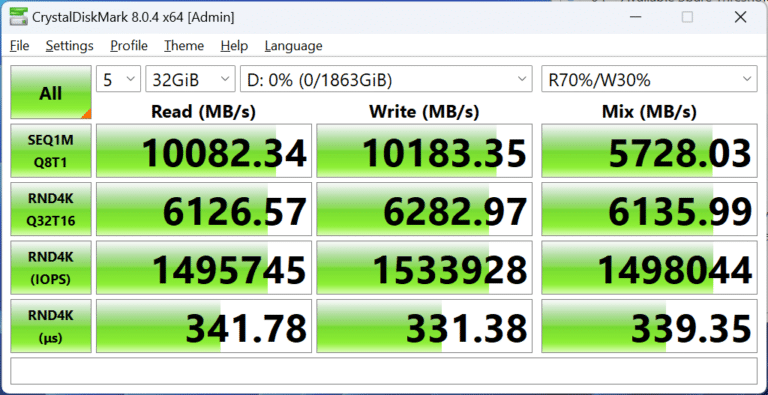Click the write latency value 331.38
This screenshot has height=395, width=768.
(x=424, y=326)
